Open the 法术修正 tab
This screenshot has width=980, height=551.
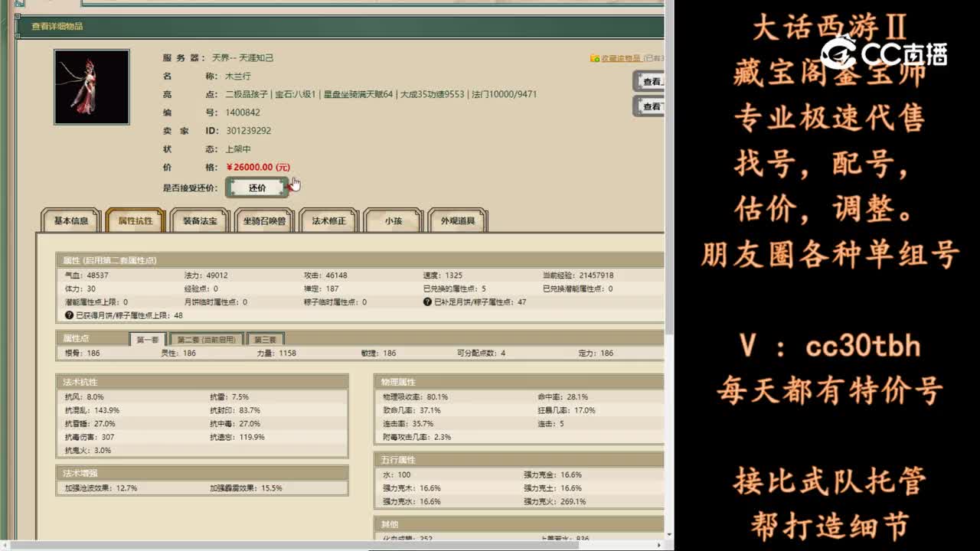[328, 220]
